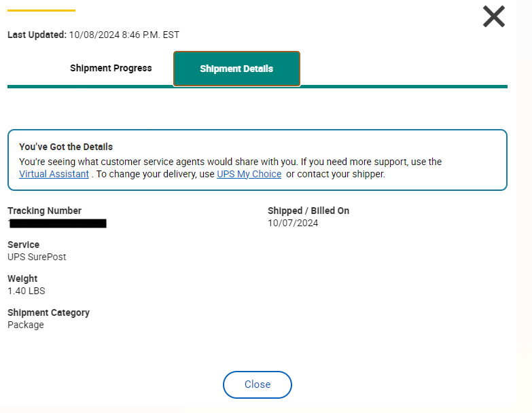Select the 1.40 LBS weight value
The height and width of the screenshot is (413, 532).
click(26, 291)
